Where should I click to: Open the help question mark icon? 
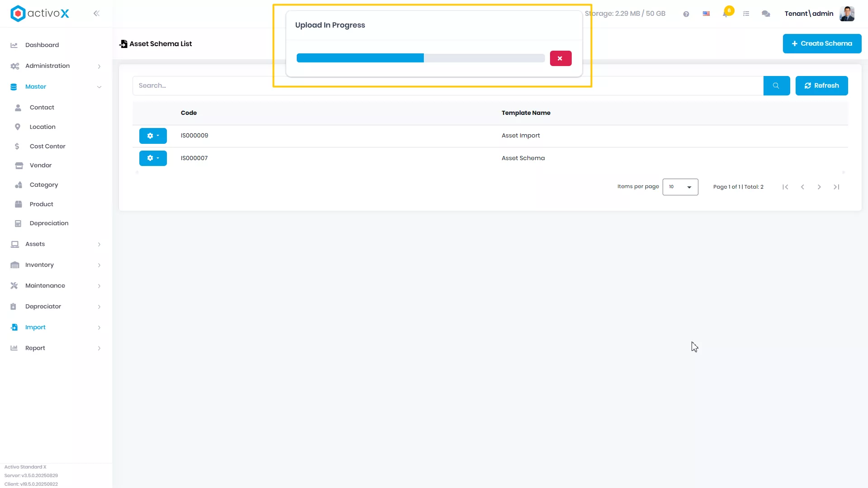pos(686,14)
